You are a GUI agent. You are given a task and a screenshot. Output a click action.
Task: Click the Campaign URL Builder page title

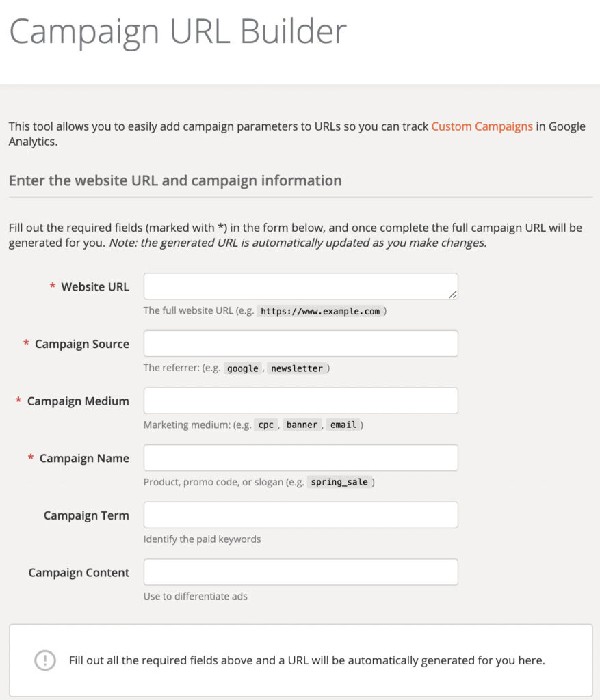pos(178,31)
